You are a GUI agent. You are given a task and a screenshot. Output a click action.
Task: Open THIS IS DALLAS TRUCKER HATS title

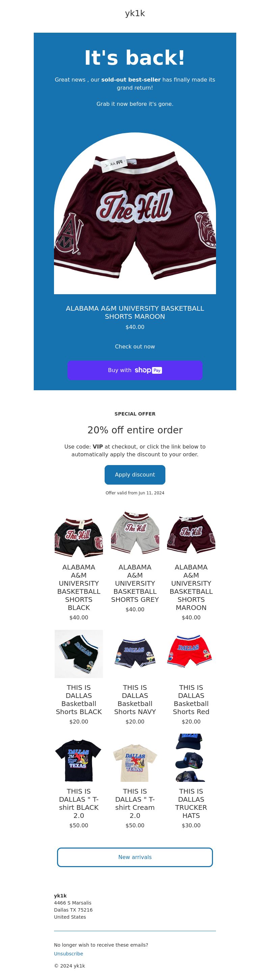(x=191, y=803)
